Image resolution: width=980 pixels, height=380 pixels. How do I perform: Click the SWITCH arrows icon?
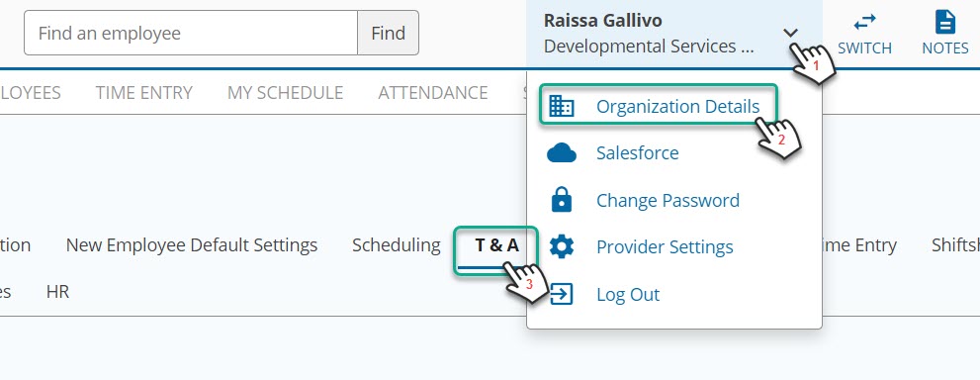coord(864,23)
